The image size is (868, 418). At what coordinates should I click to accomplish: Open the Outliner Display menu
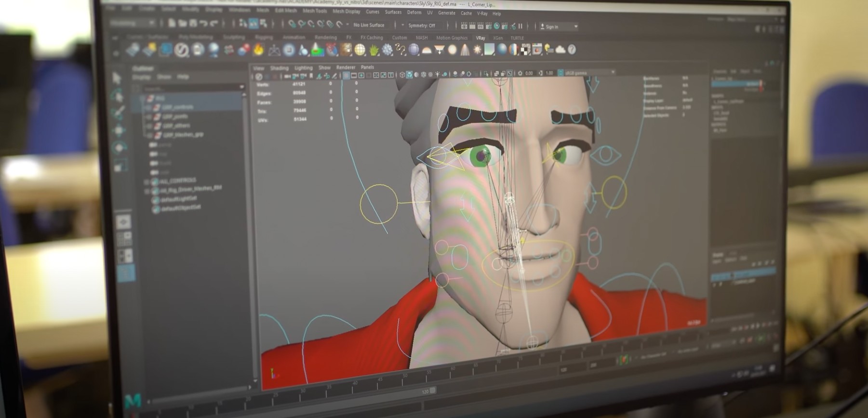click(142, 77)
